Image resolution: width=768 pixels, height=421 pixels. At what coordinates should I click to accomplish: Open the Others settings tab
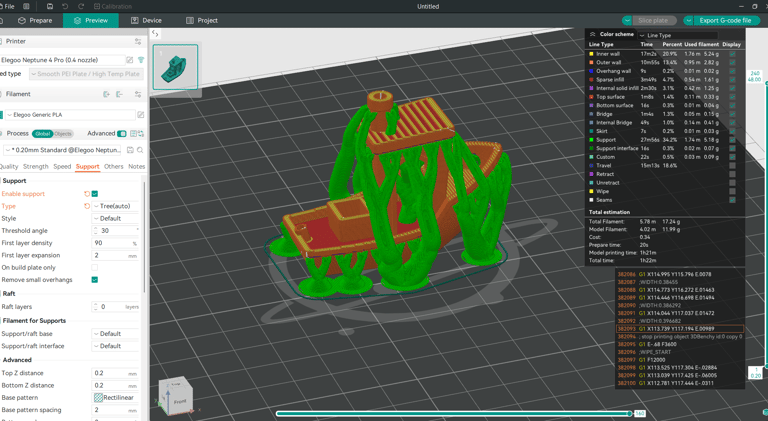tap(114, 166)
